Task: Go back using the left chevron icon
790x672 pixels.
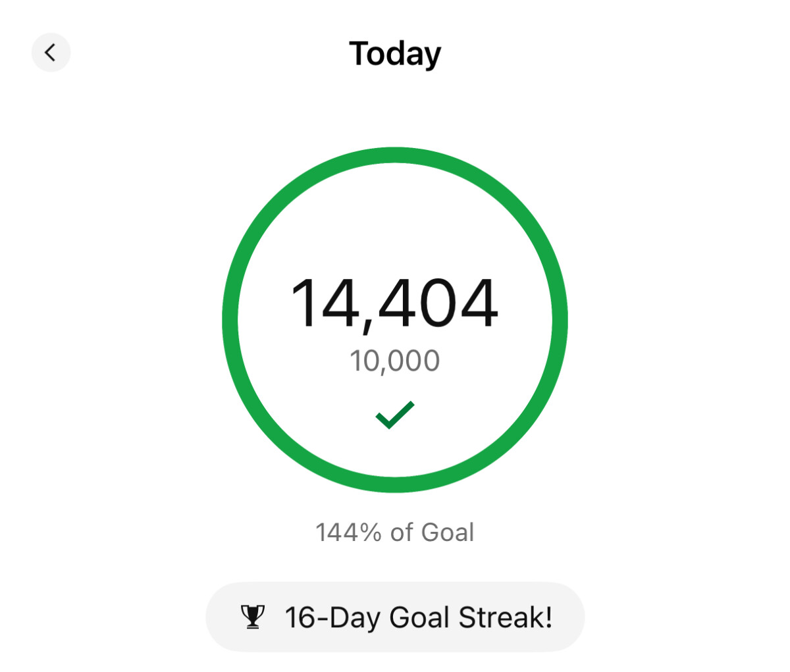Action: (x=51, y=52)
